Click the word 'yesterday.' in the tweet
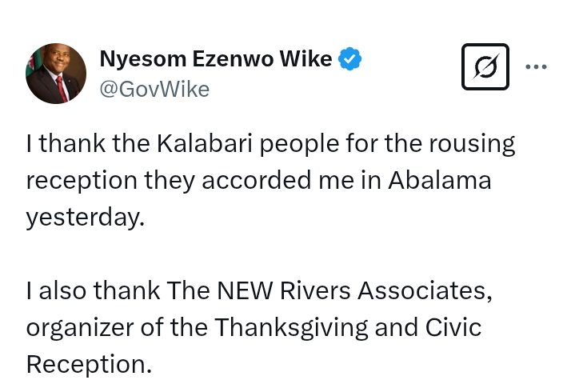This screenshot has width=575, height=392. point(86,217)
